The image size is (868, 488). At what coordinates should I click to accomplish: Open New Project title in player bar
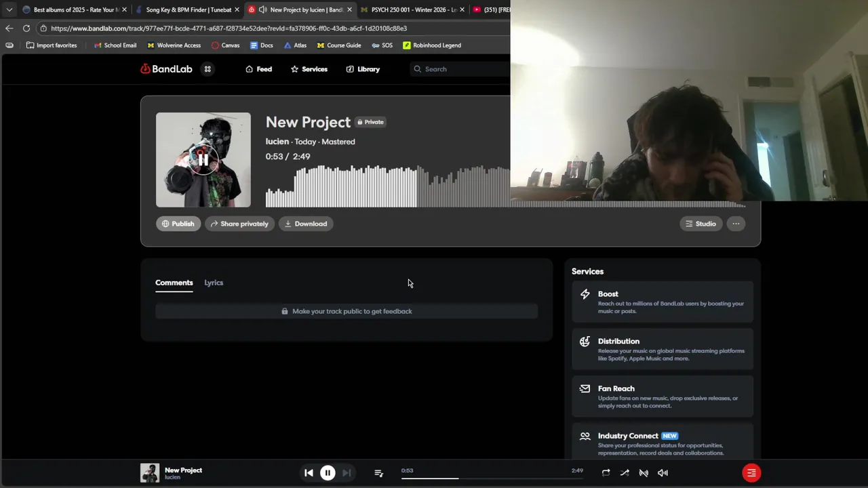[x=183, y=470]
